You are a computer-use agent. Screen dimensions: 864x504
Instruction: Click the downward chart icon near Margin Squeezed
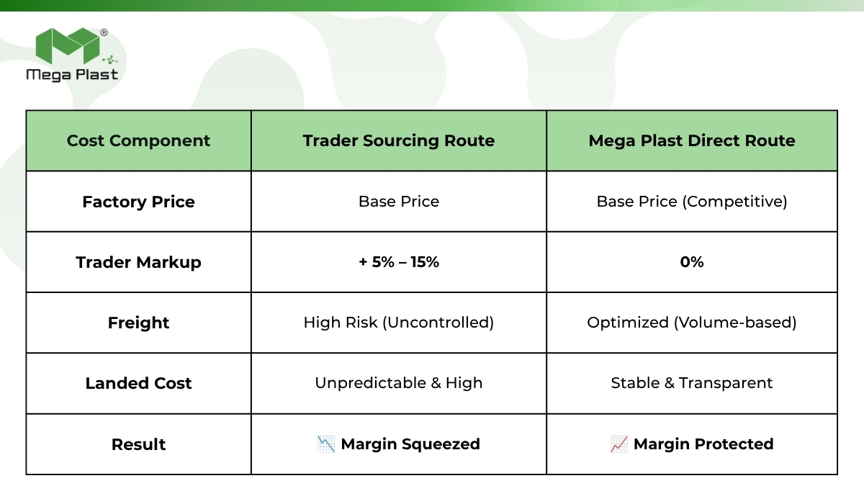[x=326, y=444]
